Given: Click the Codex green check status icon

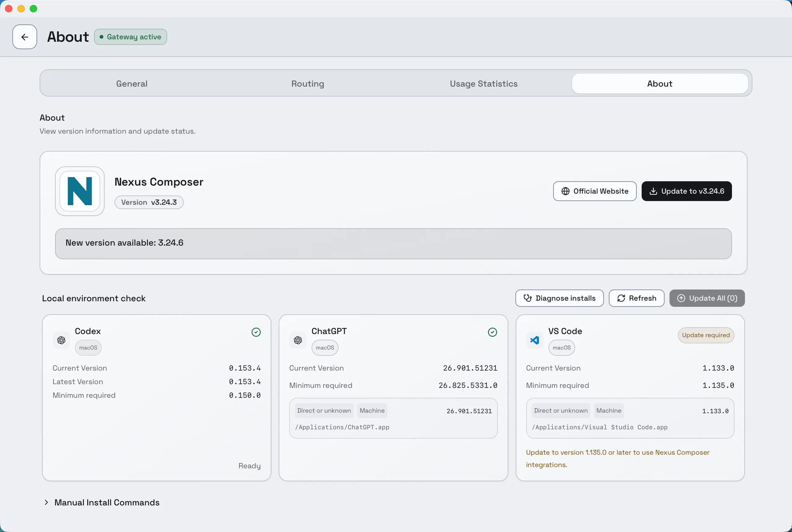Looking at the screenshot, I should [256, 332].
